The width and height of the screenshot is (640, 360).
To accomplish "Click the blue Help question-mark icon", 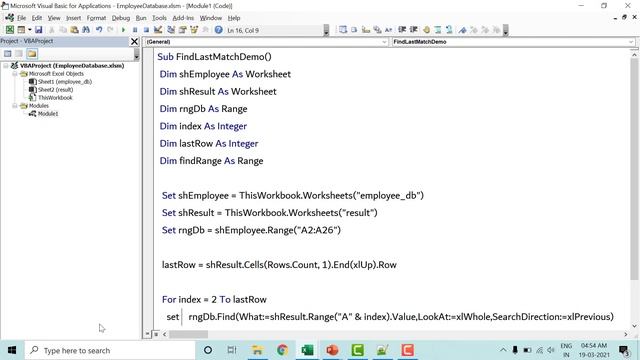I will [x=218, y=30].
